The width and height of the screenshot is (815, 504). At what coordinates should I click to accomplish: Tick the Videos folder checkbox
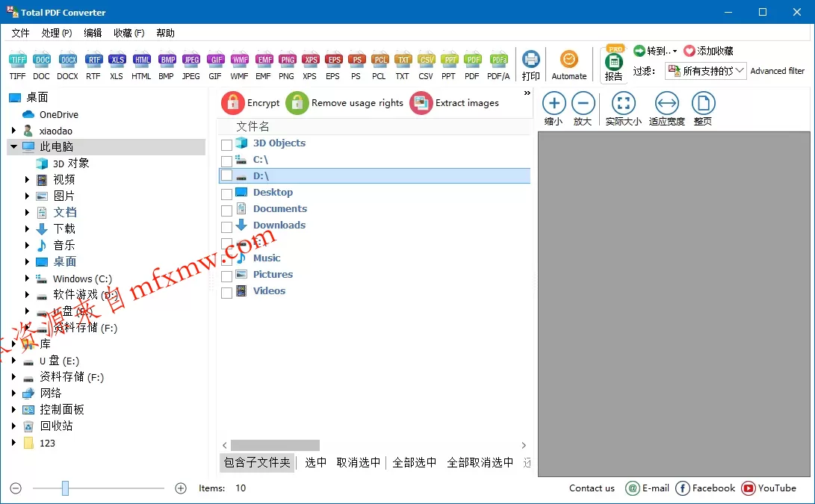[226, 293]
